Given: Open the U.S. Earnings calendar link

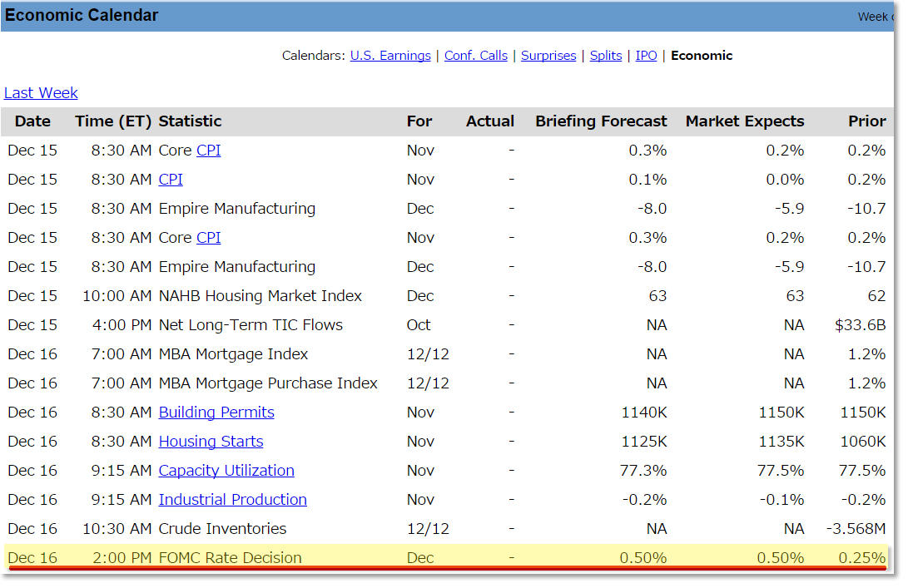Looking at the screenshot, I should point(390,56).
